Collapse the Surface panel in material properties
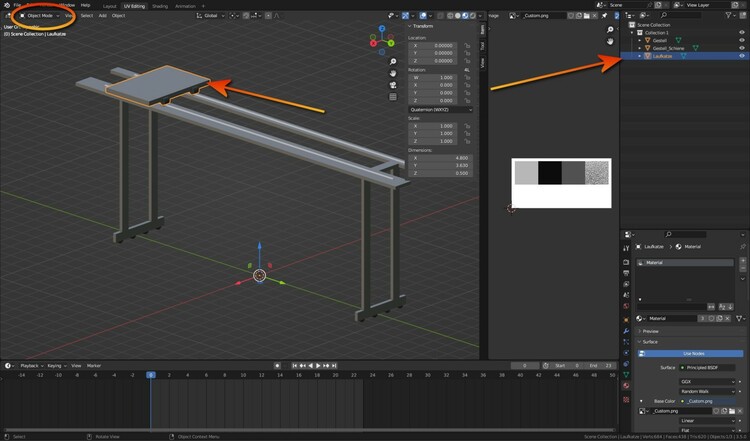The image size is (750, 441). point(651,341)
